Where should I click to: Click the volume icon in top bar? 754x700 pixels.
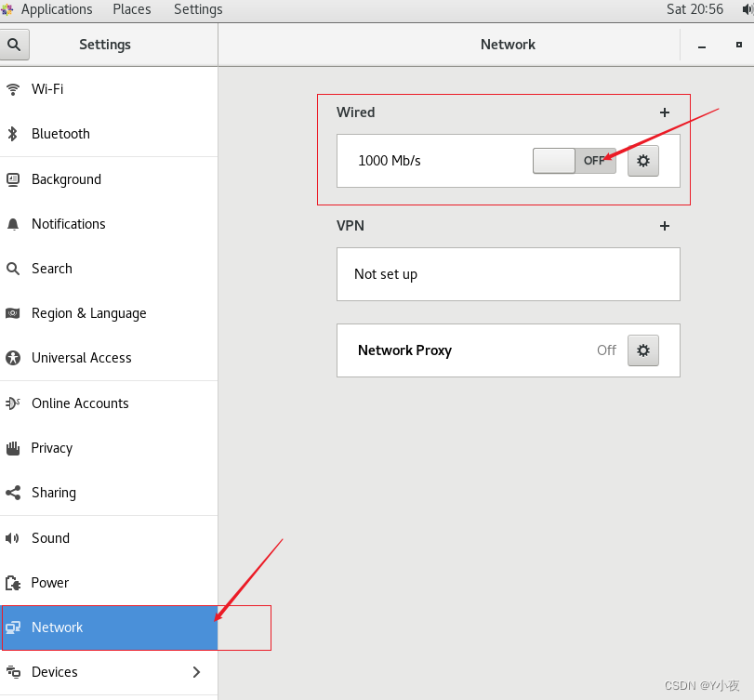(x=747, y=10)
